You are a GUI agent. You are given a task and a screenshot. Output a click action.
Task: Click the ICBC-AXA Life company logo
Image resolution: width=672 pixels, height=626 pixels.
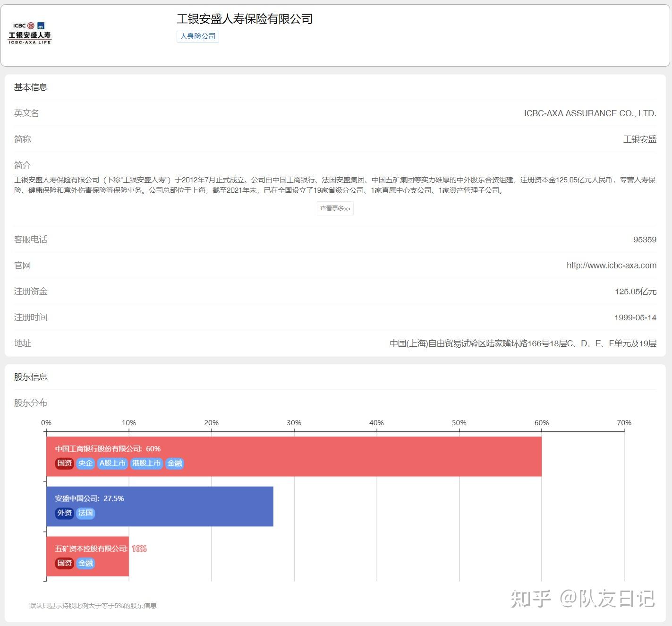pyautogui.click(x=29, y=33)
